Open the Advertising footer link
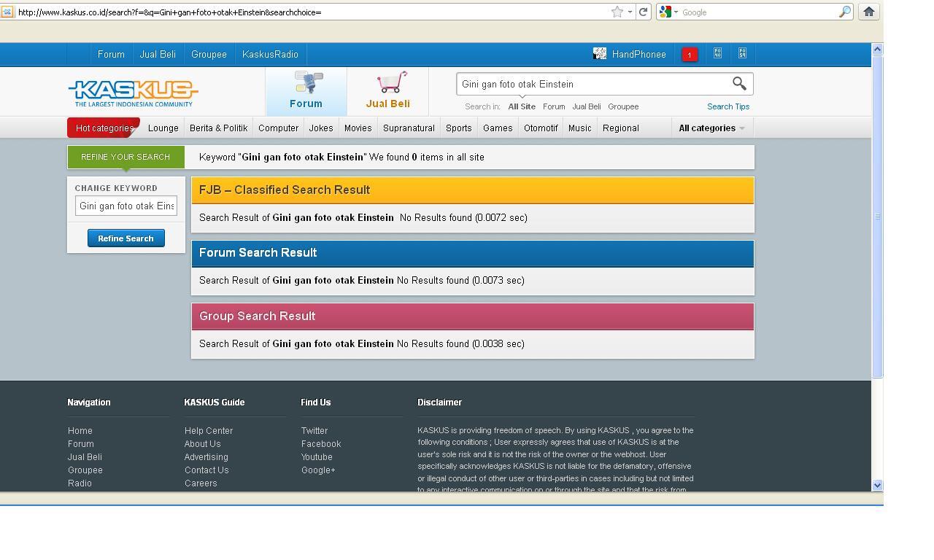 coord(207,457)
